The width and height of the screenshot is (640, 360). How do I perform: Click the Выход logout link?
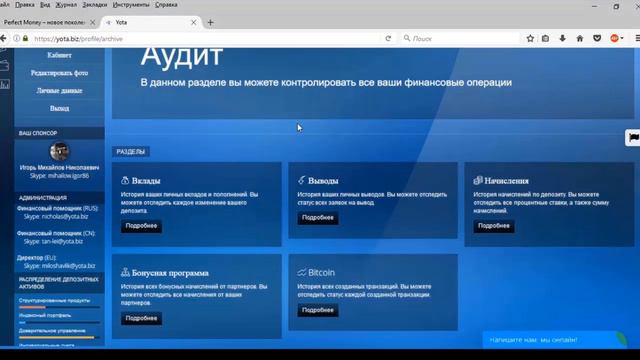pos(60,109)
